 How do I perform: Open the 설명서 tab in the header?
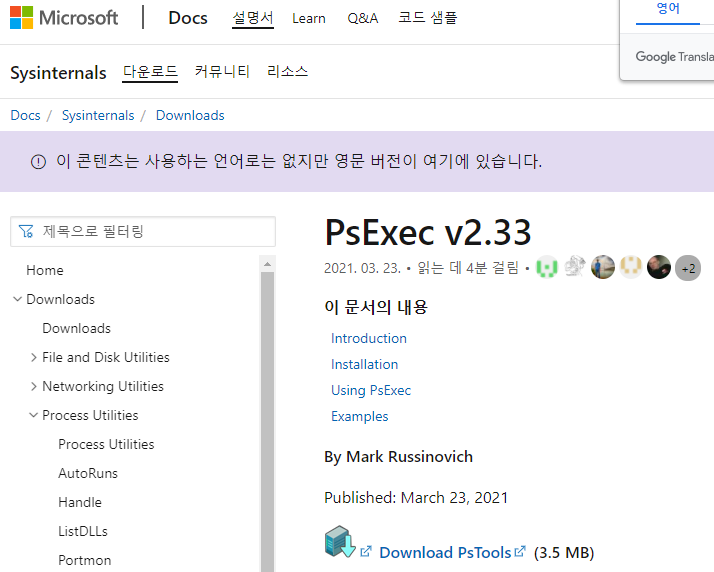pos(253,18)
